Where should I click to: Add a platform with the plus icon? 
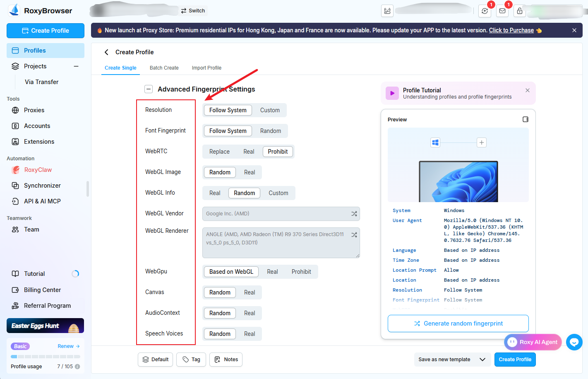(x=481, y=142)
